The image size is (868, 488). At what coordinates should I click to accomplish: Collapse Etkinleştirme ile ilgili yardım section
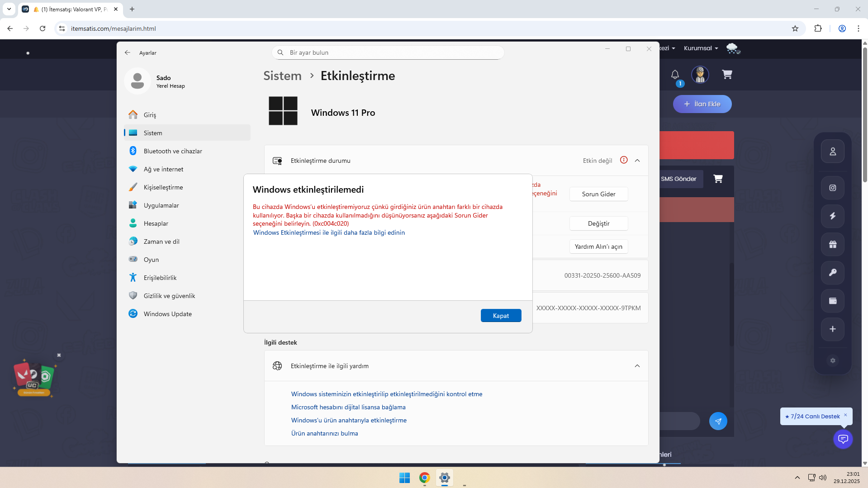point(637,366)
